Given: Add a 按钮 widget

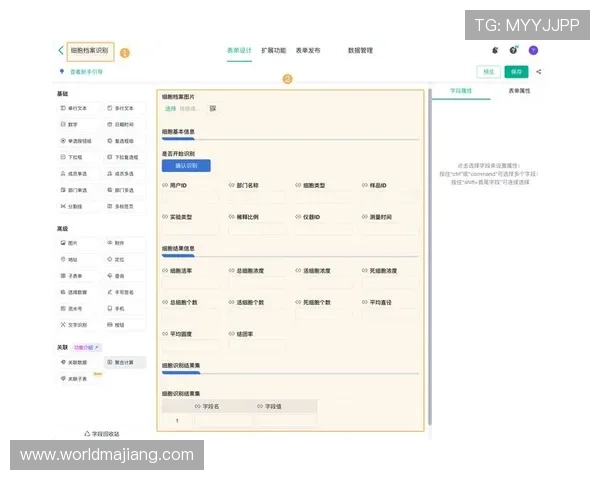Looking at the screenshot, I should 125,325.
